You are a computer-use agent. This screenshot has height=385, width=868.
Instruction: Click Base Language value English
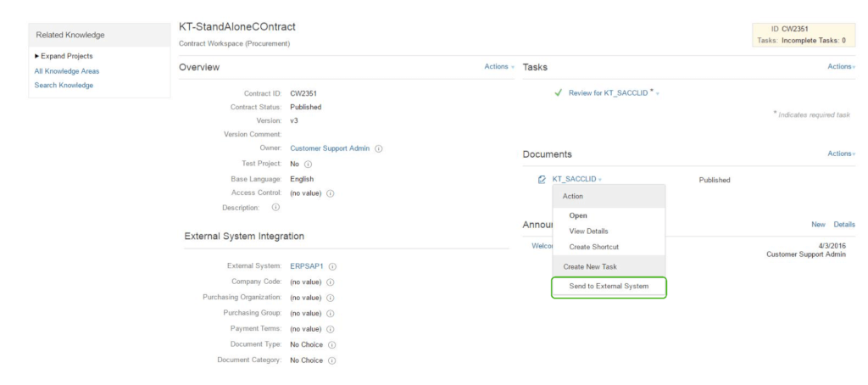302,179
